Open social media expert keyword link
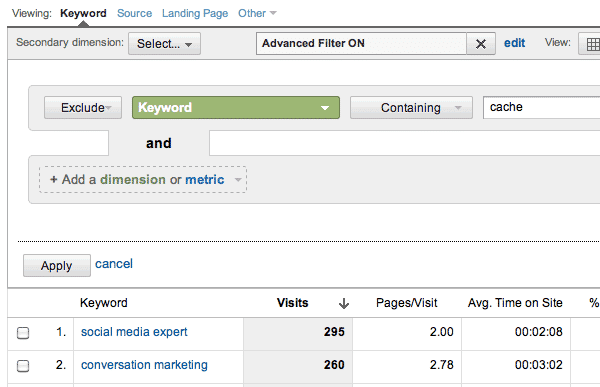This screenshot has height=387, width=600. (134, 332)
